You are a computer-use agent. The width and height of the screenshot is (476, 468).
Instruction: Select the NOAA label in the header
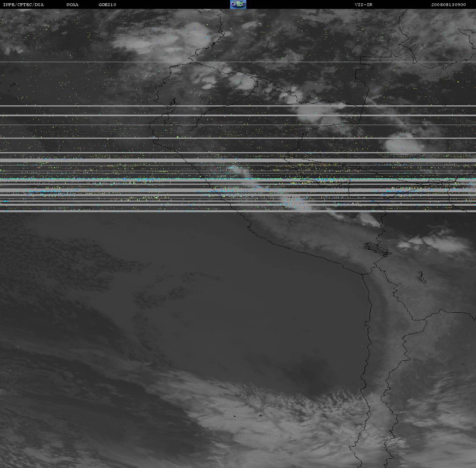72,4
